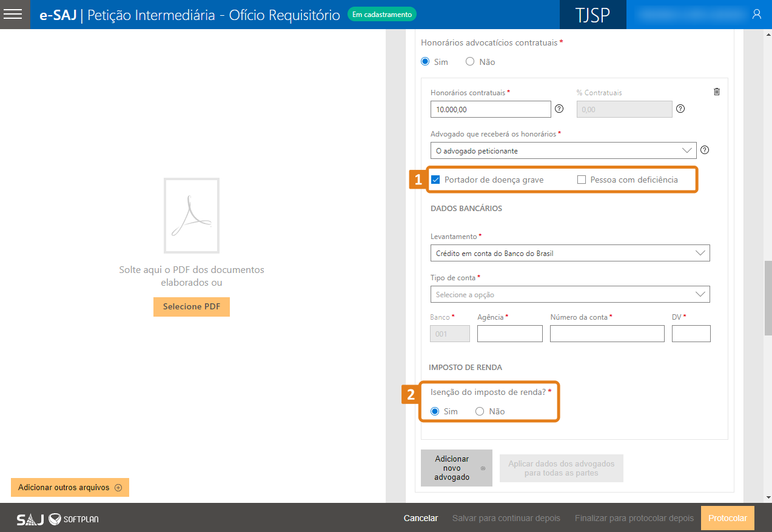Viewport: 772px width, 532px height.
Task: Click the Agência input field
Action: [509, 334]
